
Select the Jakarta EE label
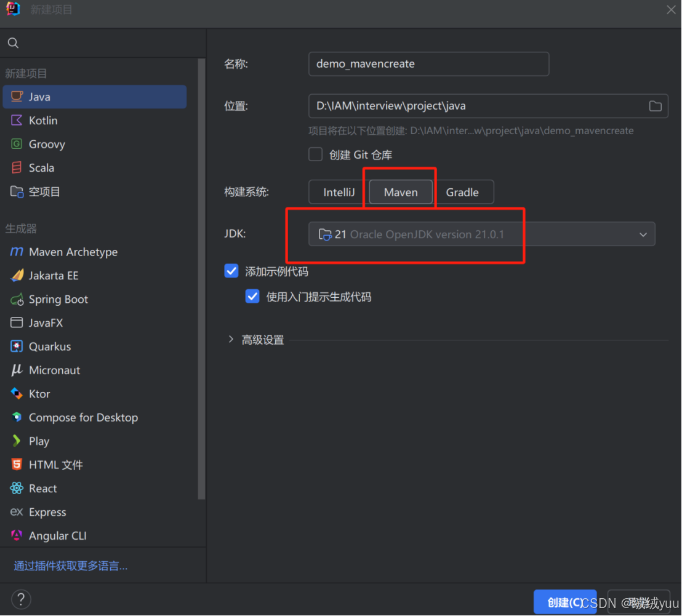[54, 276]
